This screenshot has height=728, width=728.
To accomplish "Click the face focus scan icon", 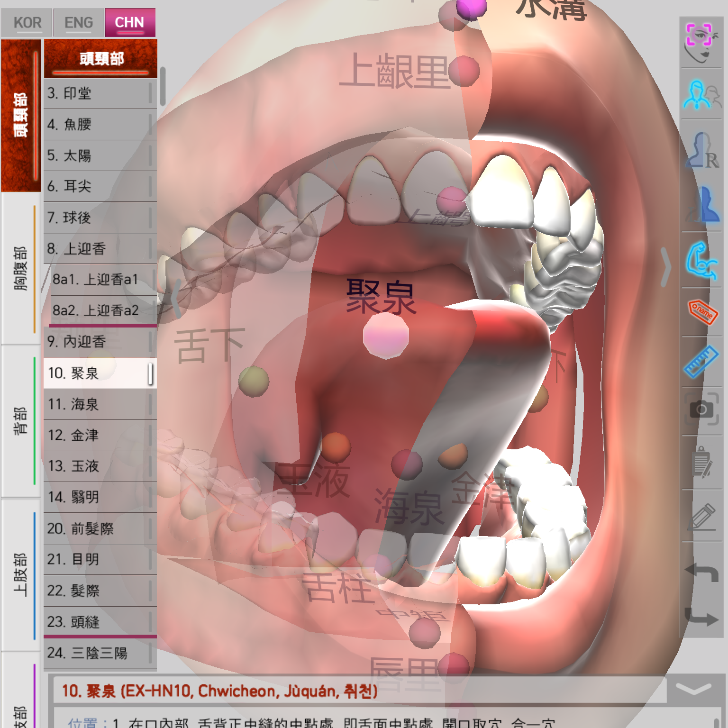I will pyautogui.click(x=701, y=43).
